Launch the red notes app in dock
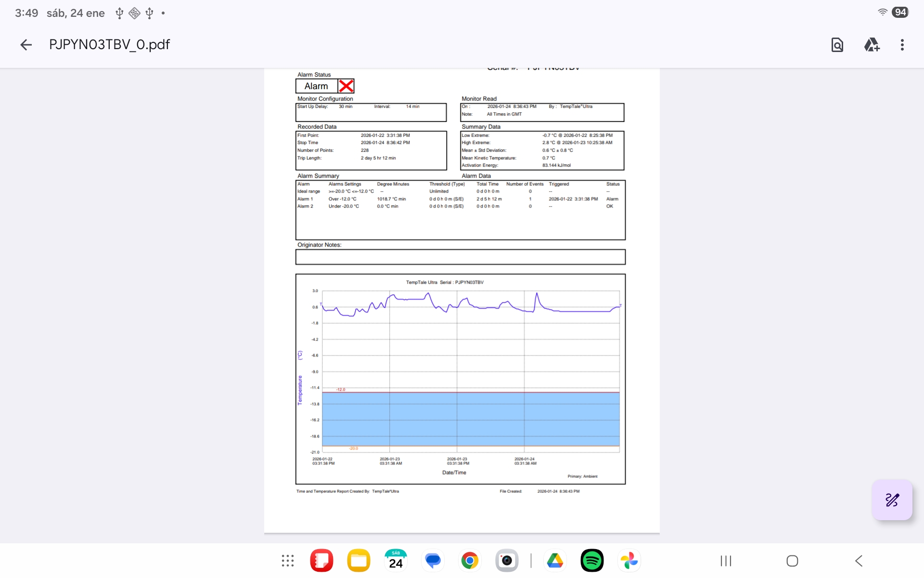This screenshot has height=578, width=924. pyautogui.click(x=321, y=561)
